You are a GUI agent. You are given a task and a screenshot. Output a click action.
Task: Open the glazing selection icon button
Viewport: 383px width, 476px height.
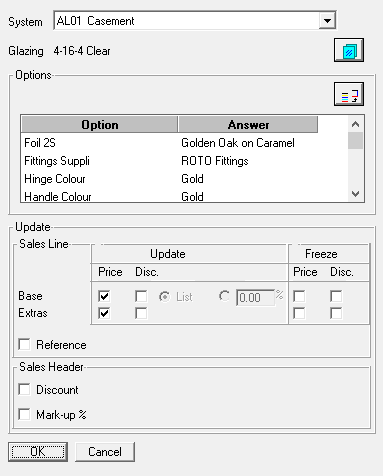(349, 50)
